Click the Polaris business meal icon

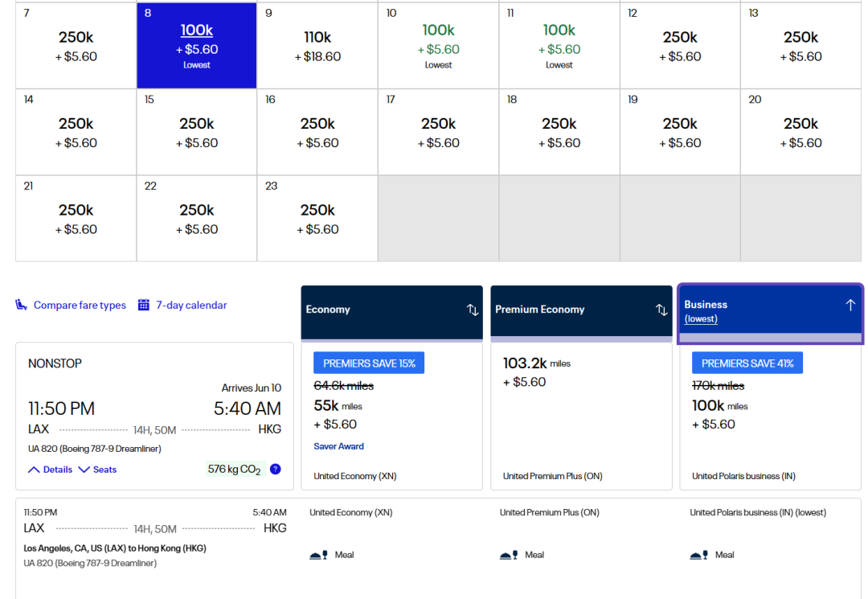698,555
